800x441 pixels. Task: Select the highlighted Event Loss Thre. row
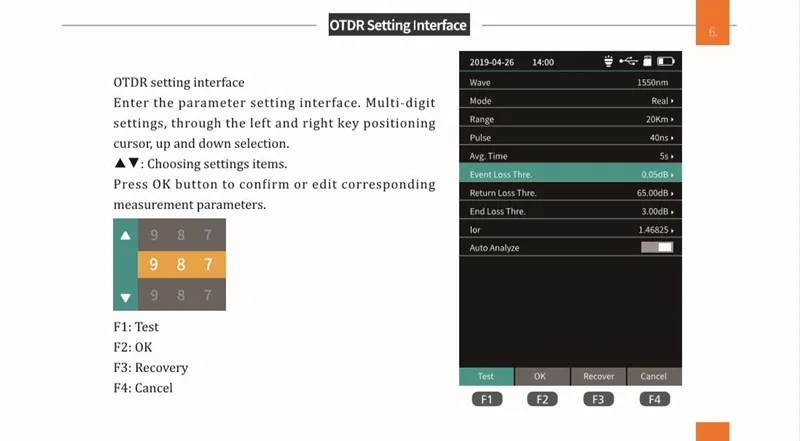570,174
